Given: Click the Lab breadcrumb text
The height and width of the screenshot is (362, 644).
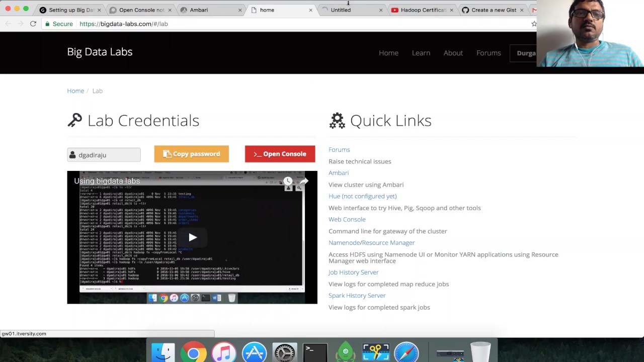Looking at the screenshot, I should (98, 91).
